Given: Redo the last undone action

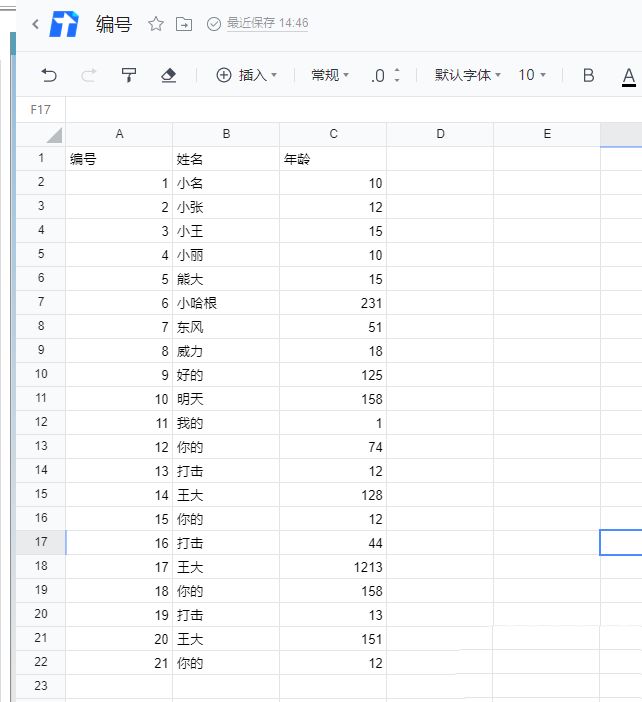Looking at the screenshot, I should [88, 75].
